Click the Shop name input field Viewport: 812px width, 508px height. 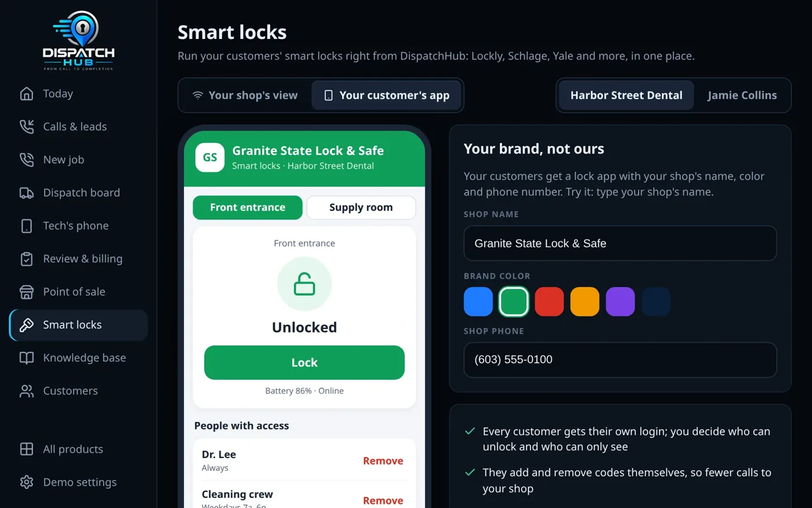click(620, 243)
